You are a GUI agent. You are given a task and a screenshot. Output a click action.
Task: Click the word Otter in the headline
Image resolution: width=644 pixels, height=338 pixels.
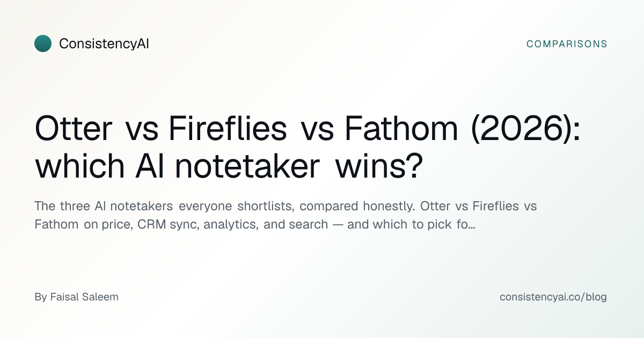coord(74,129)
